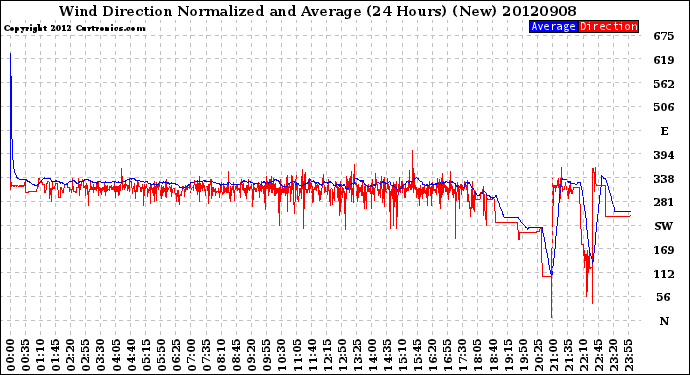Click the 07:00 time axis label
This screenshot has height=375, width=690.
191,355
